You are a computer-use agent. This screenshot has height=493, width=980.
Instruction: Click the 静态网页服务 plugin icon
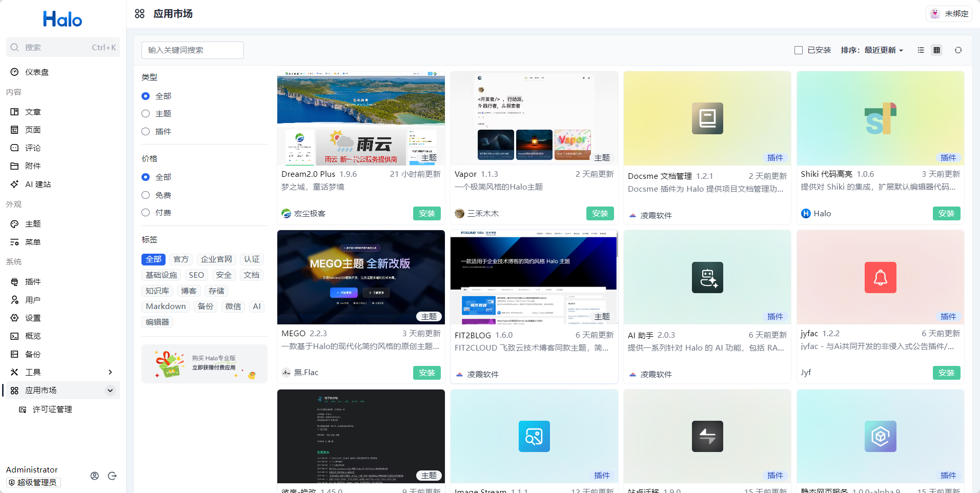click(881, 436)
